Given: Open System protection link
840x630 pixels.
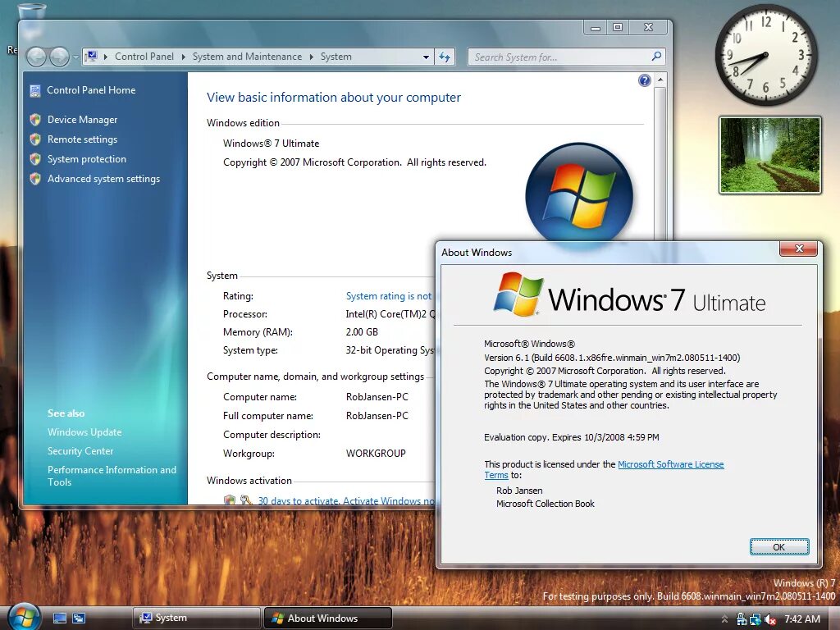Looking at the screenshot, I should (x=87, y=159).
